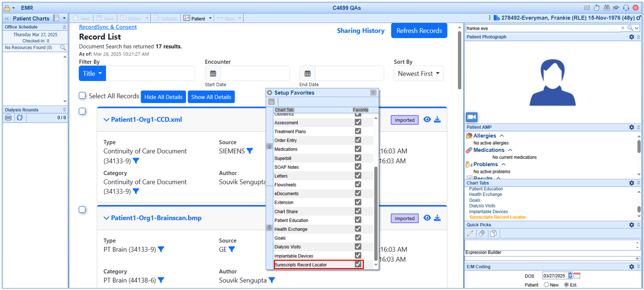Open the DOS calendar picker icon
Viewport: 644px width, 290px height.
(x=577, y=276)
